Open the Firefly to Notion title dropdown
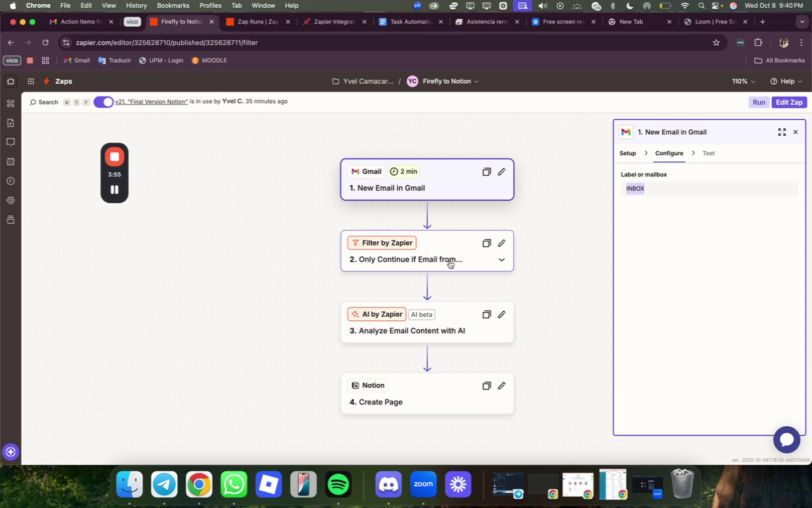Image resolution: width=812 pixels, height=508 pixels. tap(450, 81)
